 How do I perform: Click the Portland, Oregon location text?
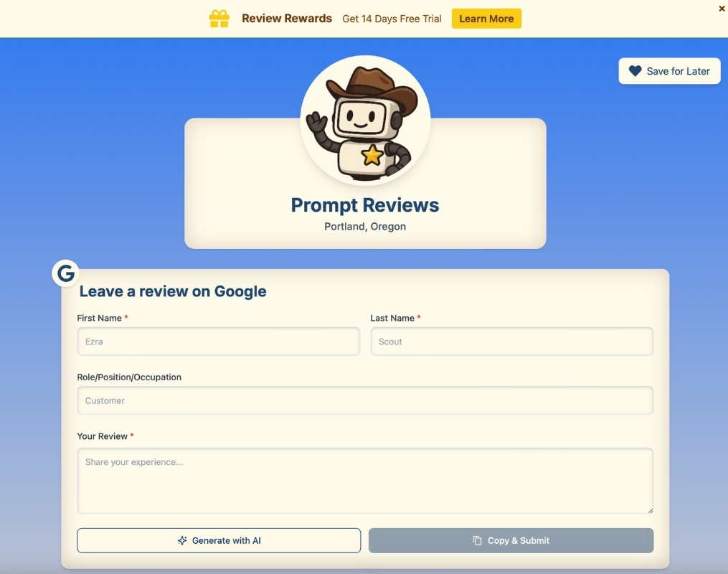[x=365, y=227]
